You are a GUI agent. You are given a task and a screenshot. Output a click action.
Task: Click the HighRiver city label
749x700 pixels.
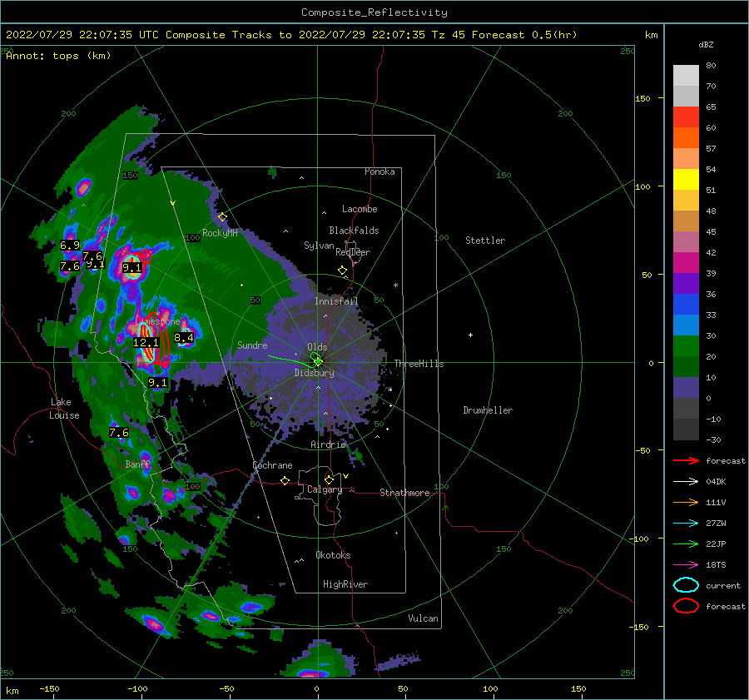[345, 584]
